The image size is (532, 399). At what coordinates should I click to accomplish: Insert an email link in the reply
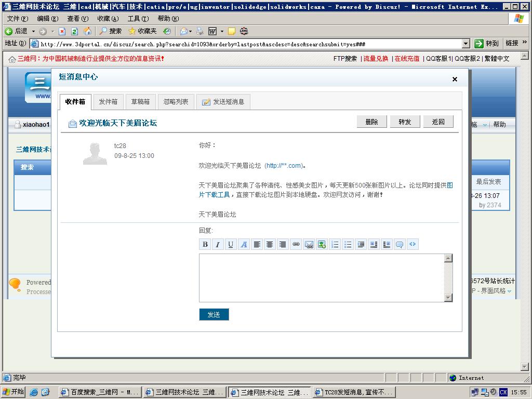click(x=309, y=244)
